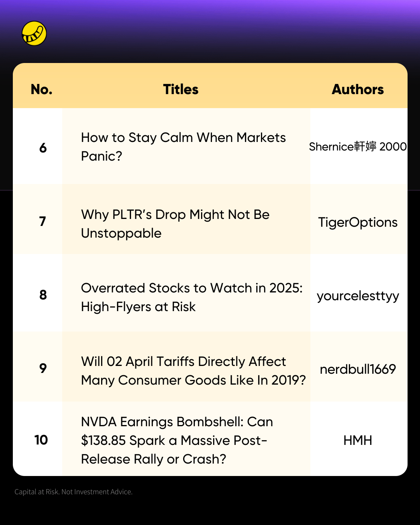Screen dimensions: 420x525
Task: Click author name Shernice軒嬣 2000
Action: [x=358, y=147]
